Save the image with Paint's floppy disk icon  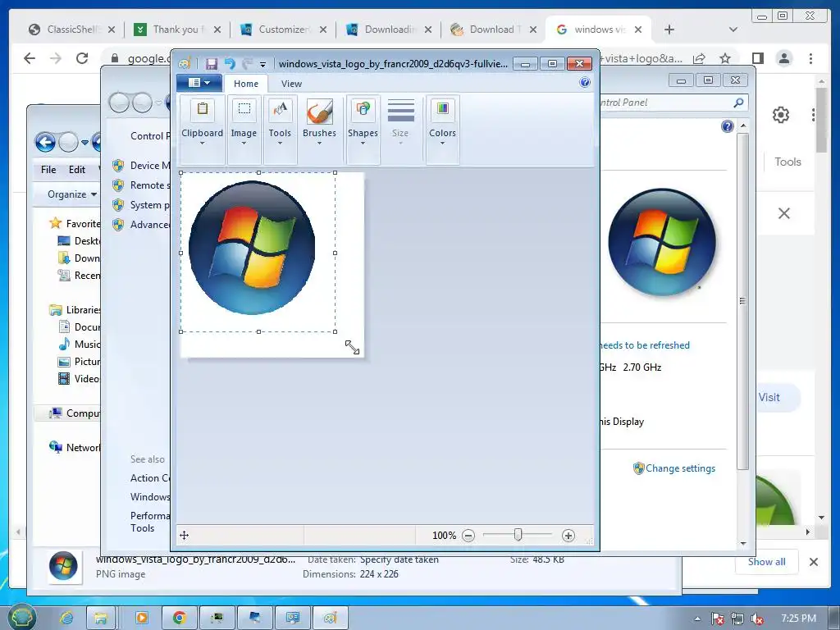(212, 64)
